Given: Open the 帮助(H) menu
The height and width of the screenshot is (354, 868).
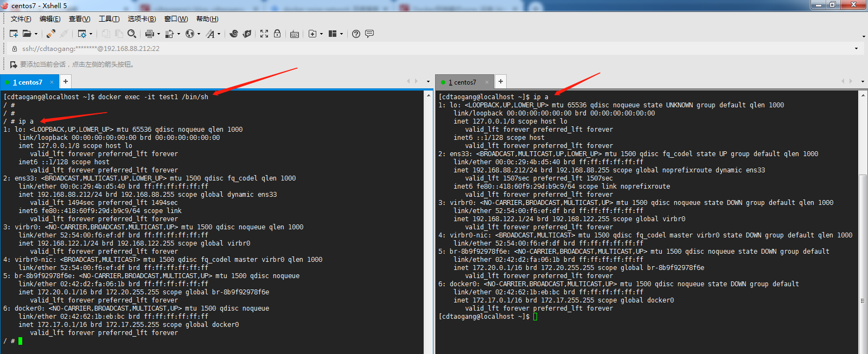Looking at the screenshot, I should click(207, 19).
